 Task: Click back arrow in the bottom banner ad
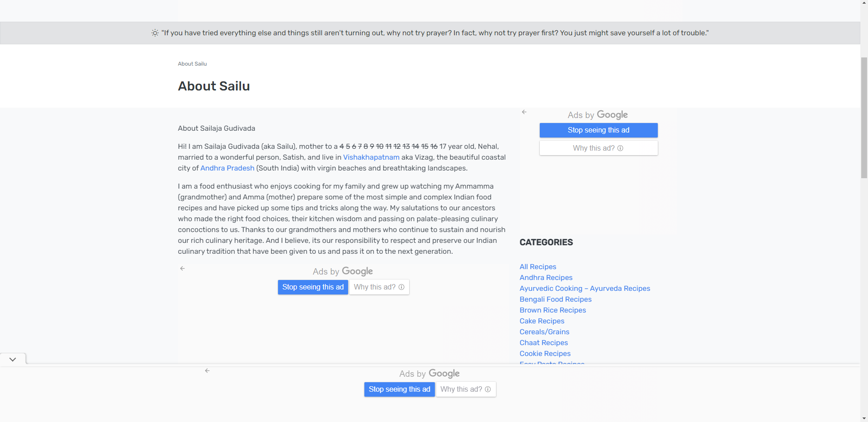click(207, 370)
